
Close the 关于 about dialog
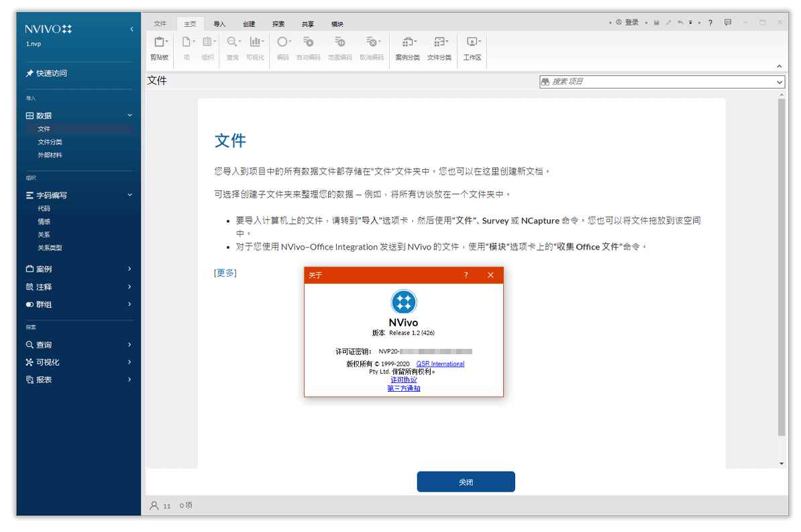pyautogui.click(x=490, y=275)
